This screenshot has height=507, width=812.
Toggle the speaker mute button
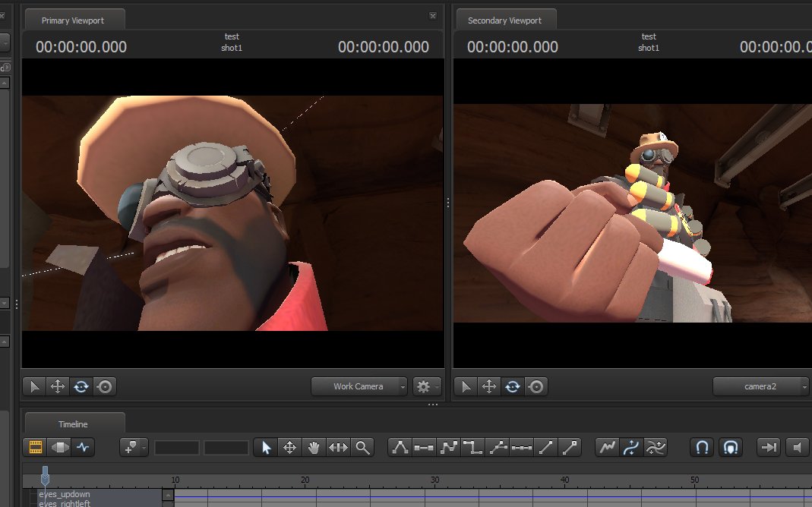coord(798,448)
